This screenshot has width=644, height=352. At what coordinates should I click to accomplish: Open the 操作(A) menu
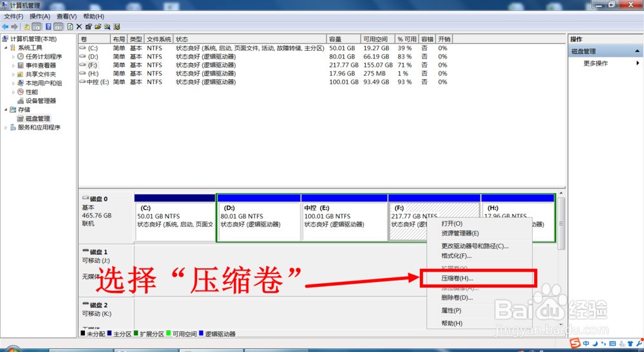pos(40,17)
